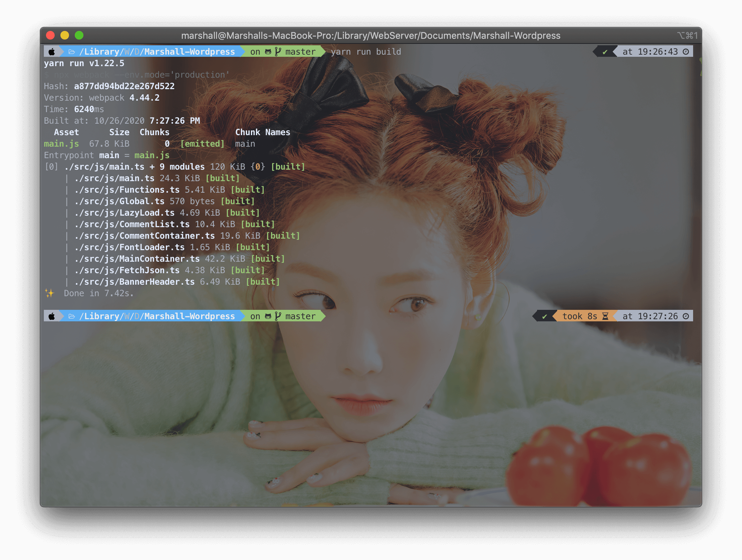This screenshot has height=560, width=742.
Task: Click the 'master' branch label in the bottom prompt
Action: (301, 316)
